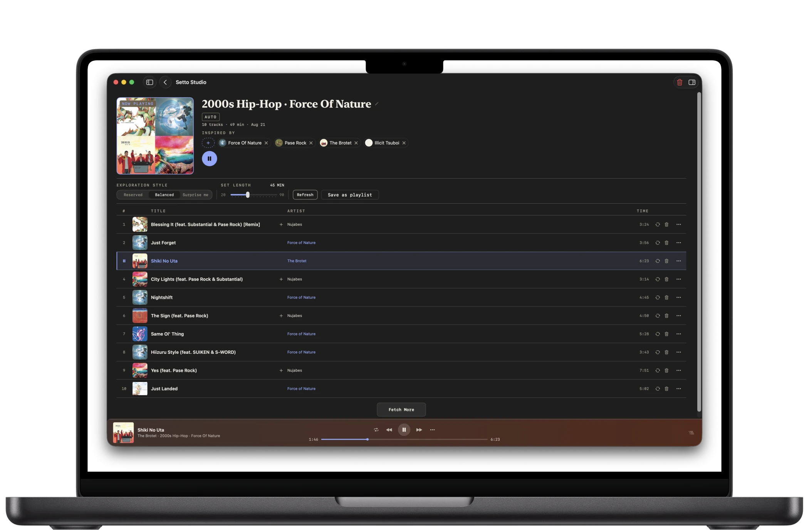
Task: Select Balanced exploration style
Action: pos(164,195)
